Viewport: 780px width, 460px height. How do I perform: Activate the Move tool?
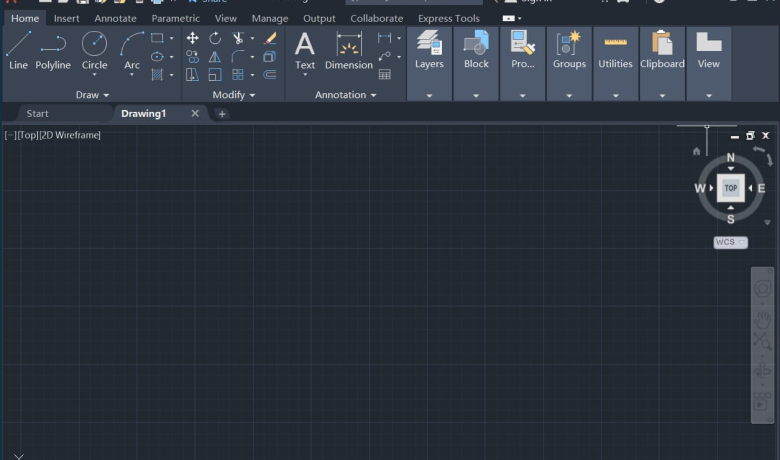coord(193,38)
